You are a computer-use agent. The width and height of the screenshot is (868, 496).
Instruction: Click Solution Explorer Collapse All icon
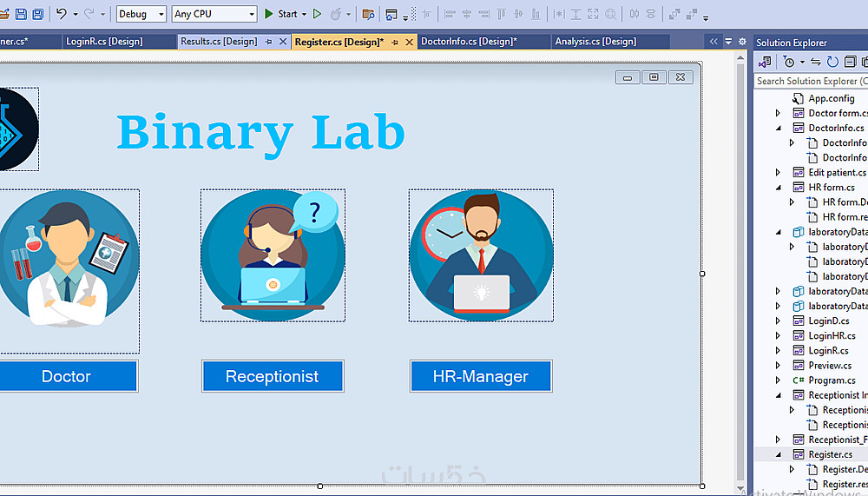851,62
